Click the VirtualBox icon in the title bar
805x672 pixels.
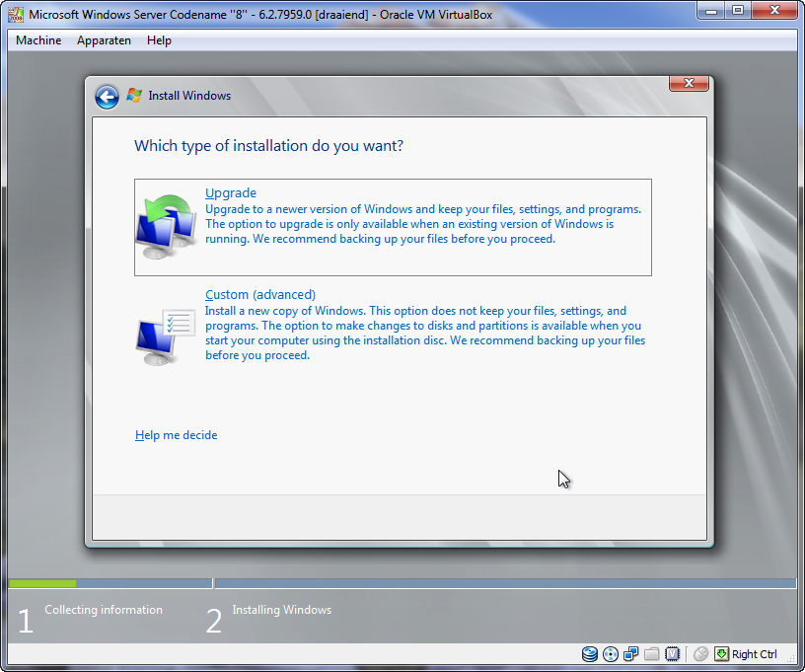[x=16, y=15]
